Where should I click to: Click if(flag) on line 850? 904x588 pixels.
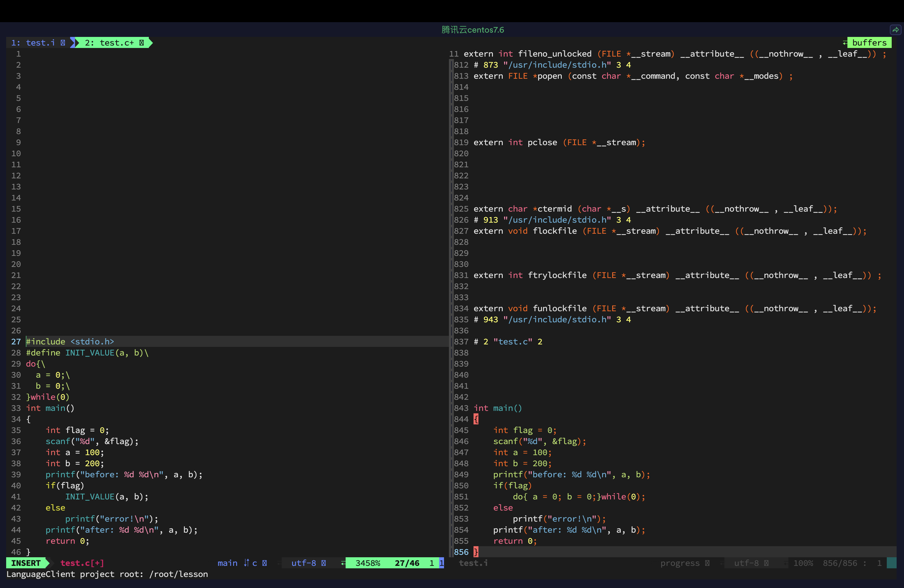click(x=512, y=486)
